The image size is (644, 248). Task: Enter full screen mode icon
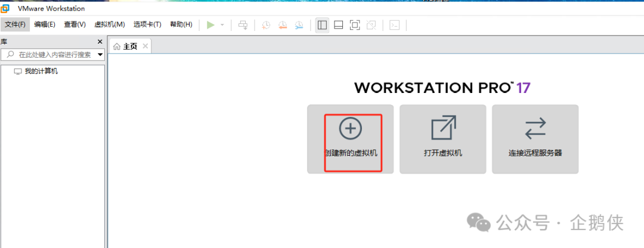click(355, 25)
